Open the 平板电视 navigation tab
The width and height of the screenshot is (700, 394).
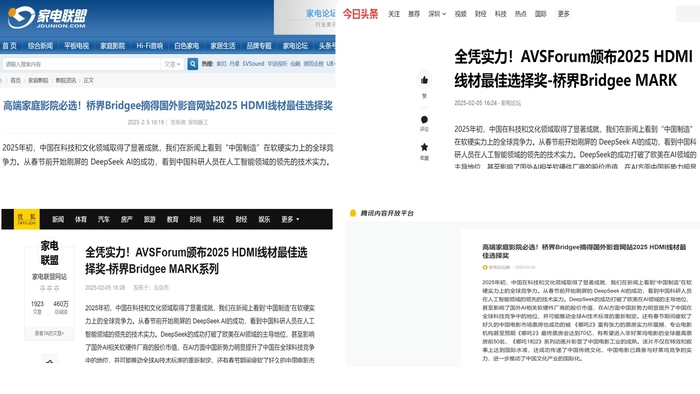(76, 46)
